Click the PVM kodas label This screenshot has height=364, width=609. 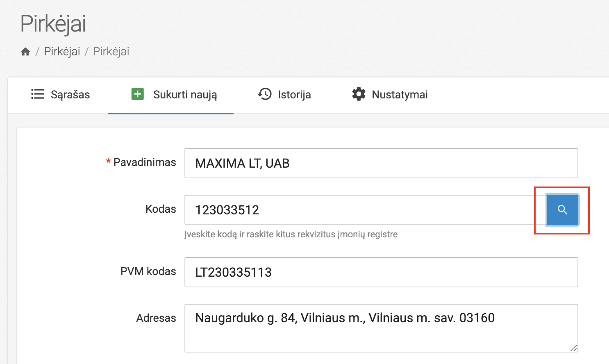point(148,271)
